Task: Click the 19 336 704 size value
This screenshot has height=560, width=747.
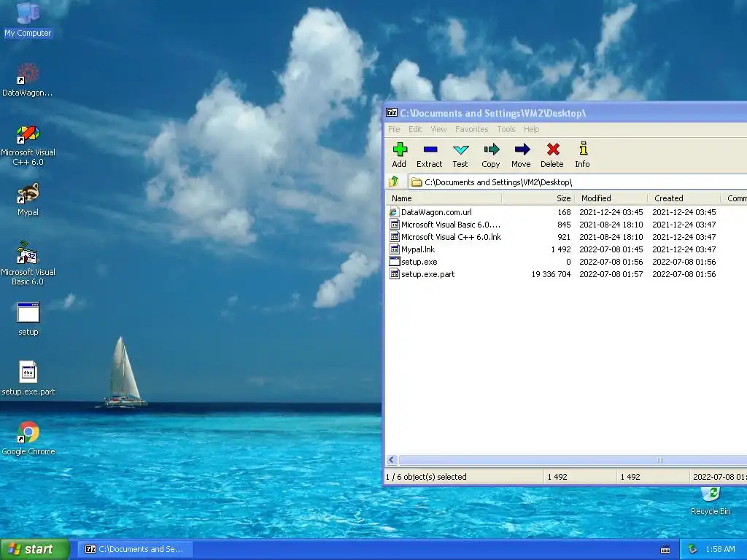Action: (551, 274)
